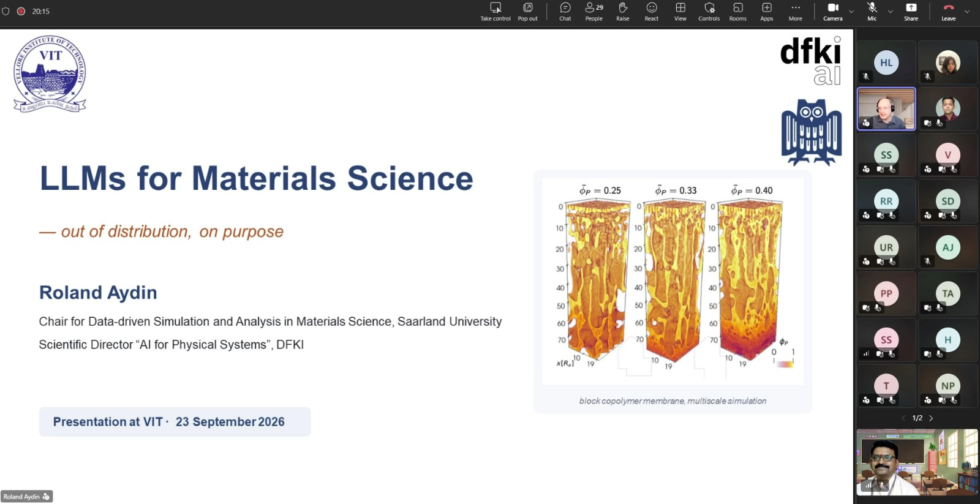The height and width of the screenshot is (504, 980).
Task: Click the Roland Aydin presenter name tag
Action: coord(27,497)
